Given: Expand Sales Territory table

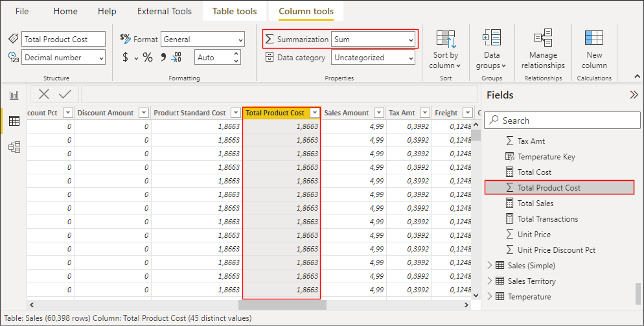Looking at the screenshot, I should (x=489, y=281).
